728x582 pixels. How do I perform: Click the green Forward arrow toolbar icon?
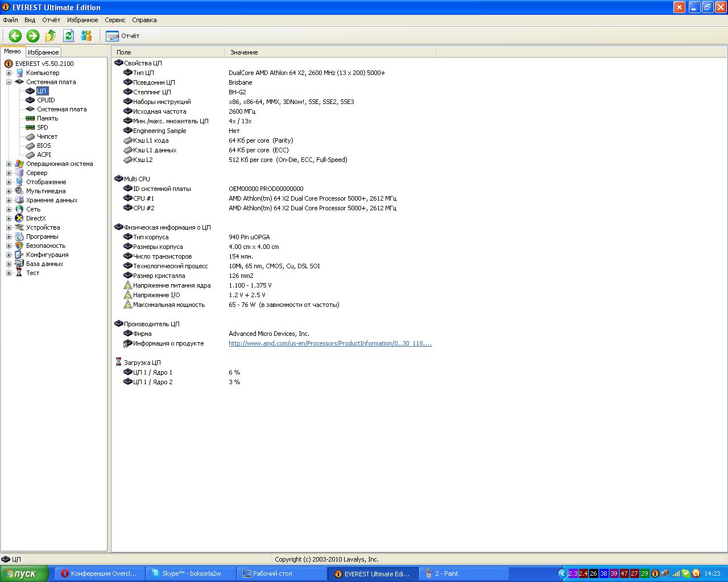pos(33,36)
